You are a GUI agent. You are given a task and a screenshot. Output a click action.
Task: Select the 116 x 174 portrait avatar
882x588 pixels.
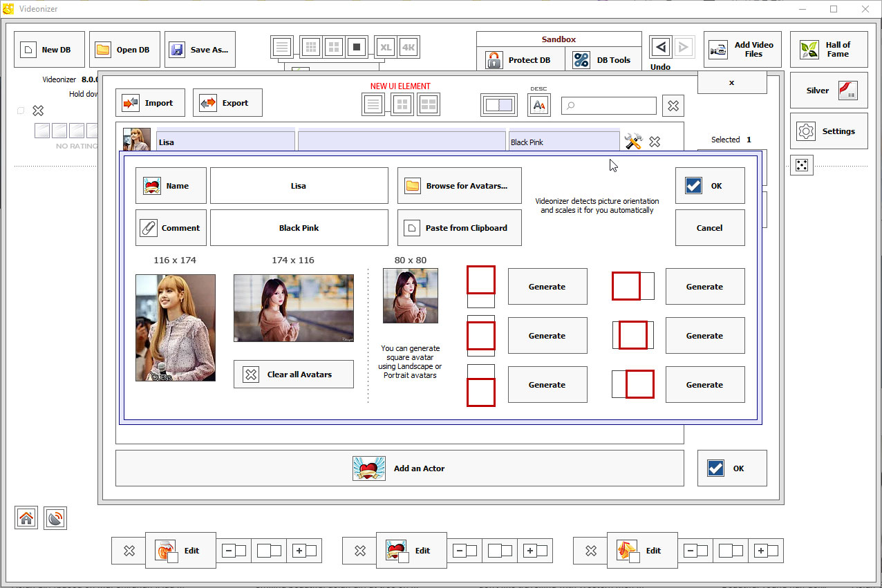point(176,328)
